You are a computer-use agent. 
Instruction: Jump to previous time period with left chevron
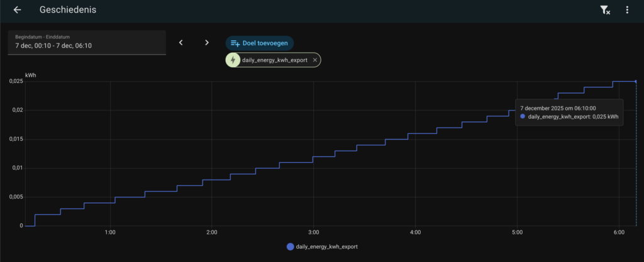[x=180, y=43]
